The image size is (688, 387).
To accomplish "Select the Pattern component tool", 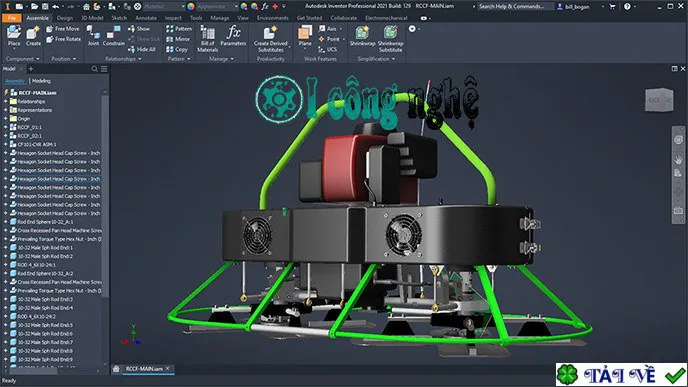I will pos(179,29).
